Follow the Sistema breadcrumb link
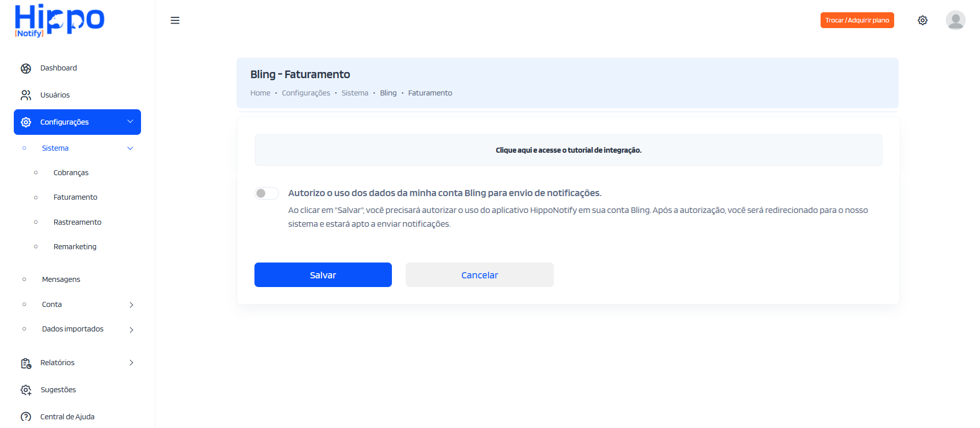The image size is (980, 428). (355, 93)
